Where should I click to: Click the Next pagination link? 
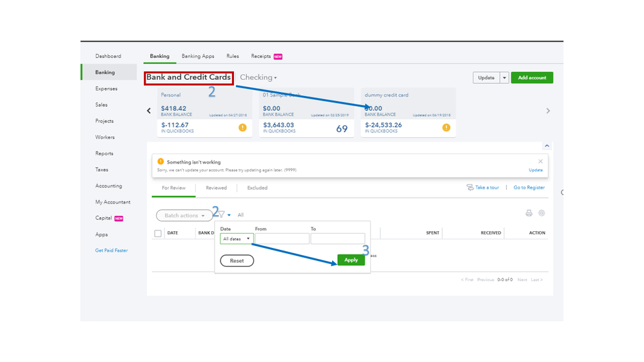pyautogui.click(x=522, y=280)
